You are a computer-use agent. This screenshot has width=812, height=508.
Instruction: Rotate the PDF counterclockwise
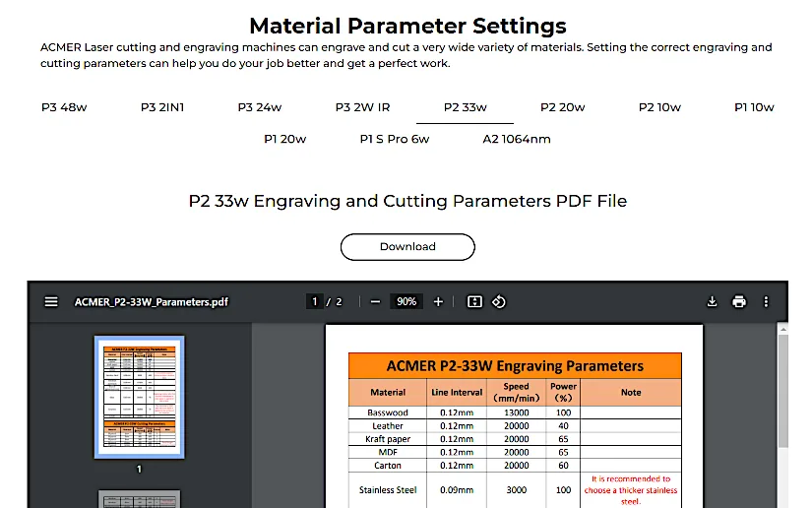[499, 301]
